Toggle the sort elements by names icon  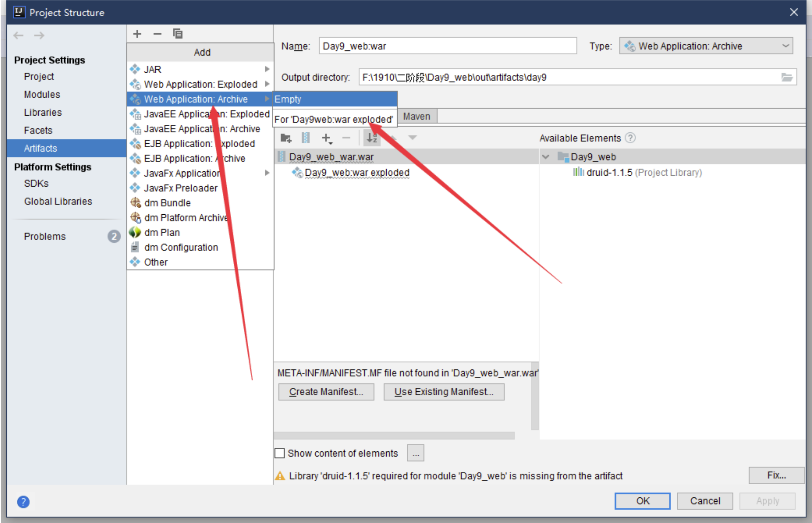(372, 138)
